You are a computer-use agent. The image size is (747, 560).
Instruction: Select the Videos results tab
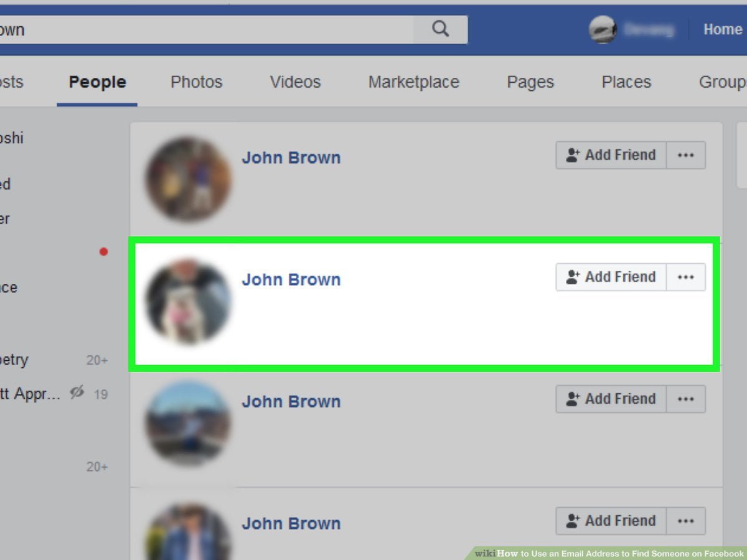click(x=295, y=82)
